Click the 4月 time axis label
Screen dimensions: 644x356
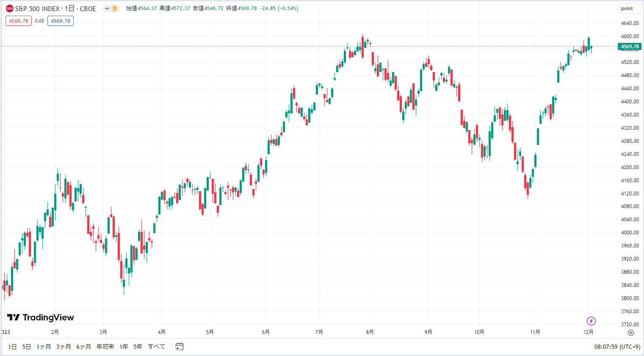[x=161, y=332]
